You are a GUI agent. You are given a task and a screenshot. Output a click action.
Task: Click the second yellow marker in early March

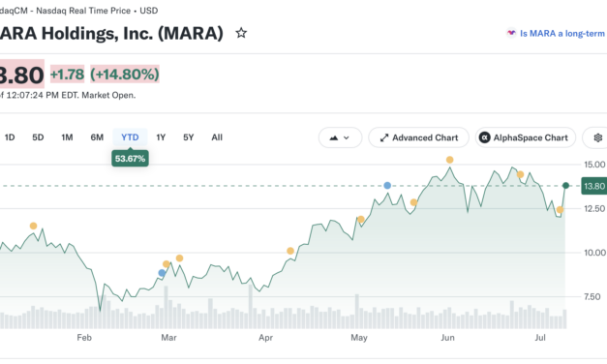[179, 258]
